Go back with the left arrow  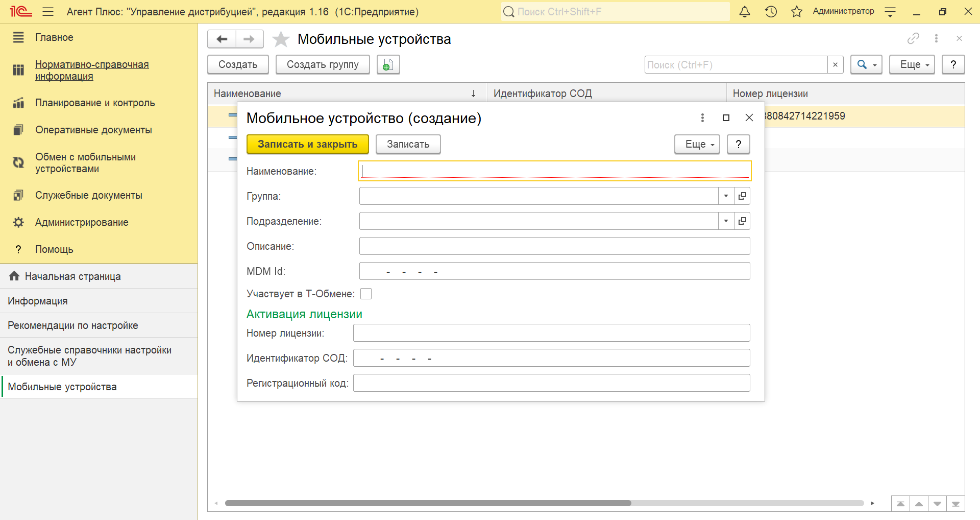pos(222,39)
